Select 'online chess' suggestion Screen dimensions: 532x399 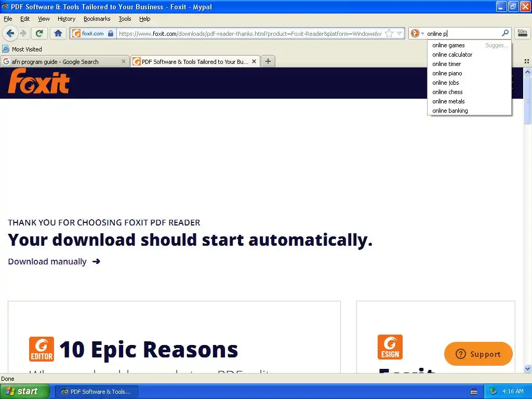point(469,92)
